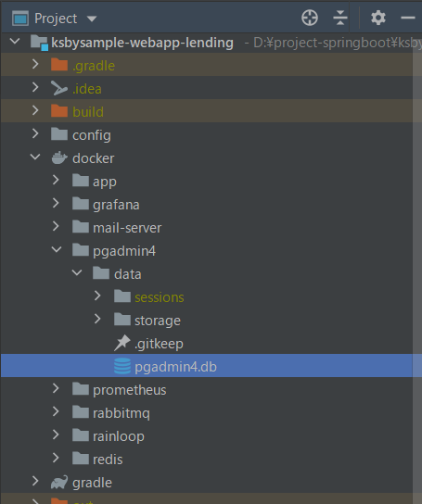Select the .gradle tree row label
The width and height of the screenshot is (422, 504).
click(x=94, y=66)
